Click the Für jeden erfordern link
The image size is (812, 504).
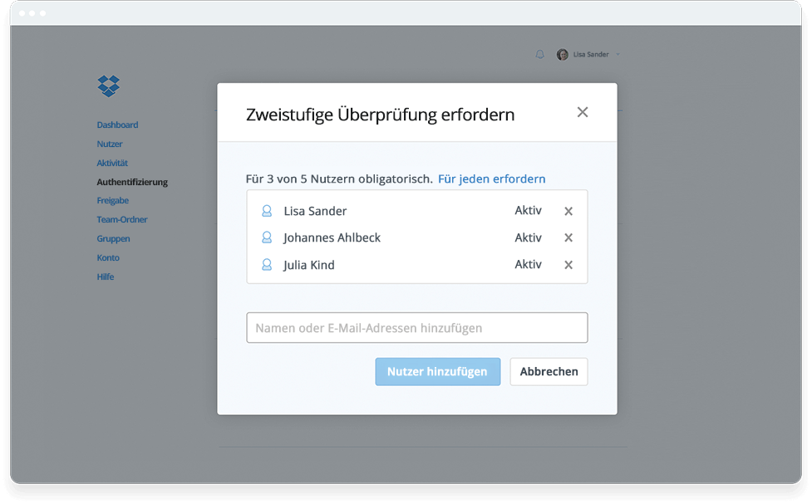(x=492, y=179)
